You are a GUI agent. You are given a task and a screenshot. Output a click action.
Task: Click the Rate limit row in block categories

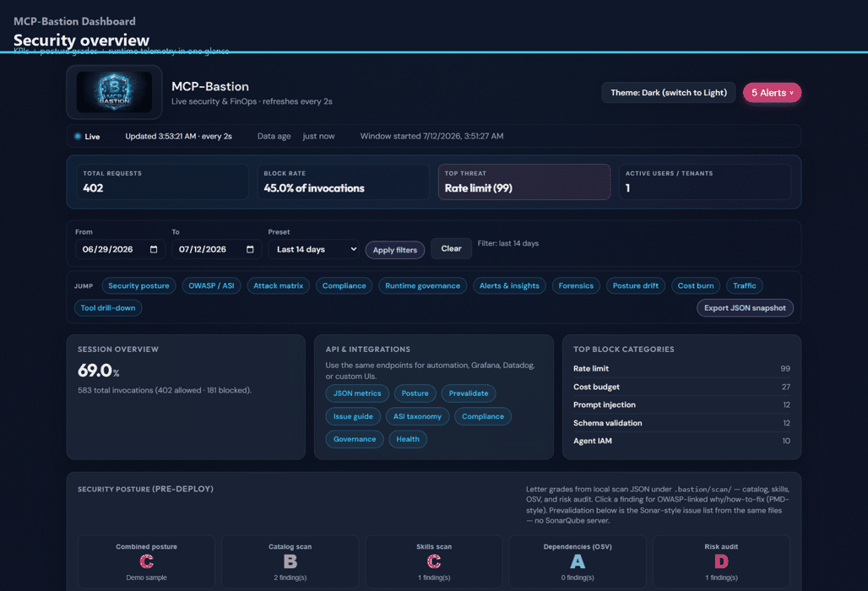(x=681, y=369)
